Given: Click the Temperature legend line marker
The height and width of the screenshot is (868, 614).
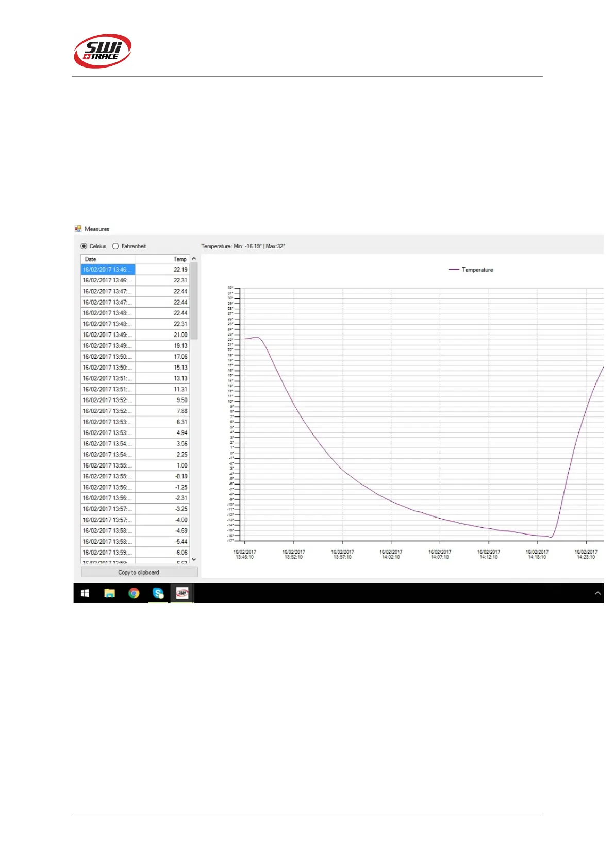Looking at the screenshot, I should (x=454, y=270).
